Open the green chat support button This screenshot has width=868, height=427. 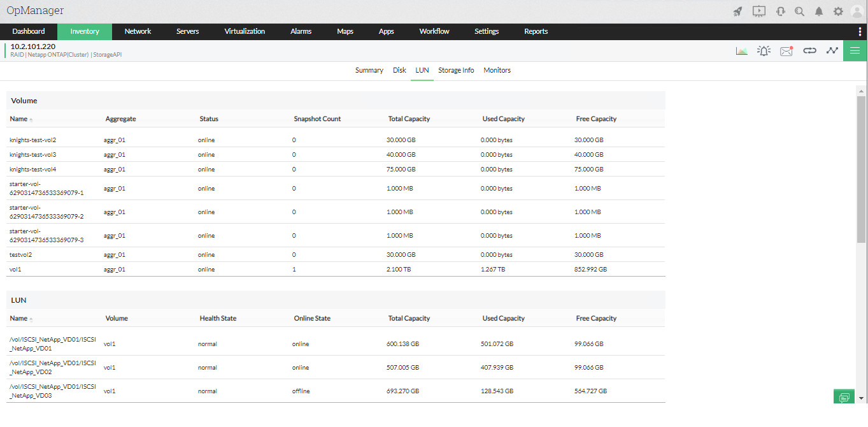(x=844, y=396)
